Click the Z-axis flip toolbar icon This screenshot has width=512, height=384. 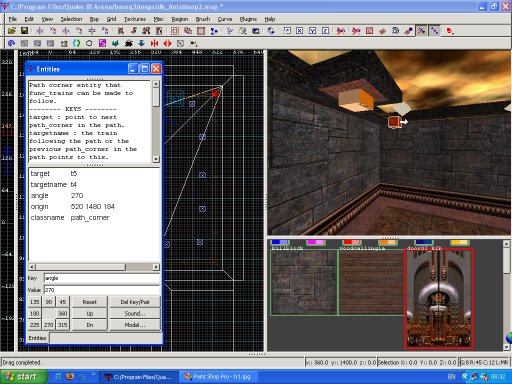pyautogui.click(x=92, y=31)
